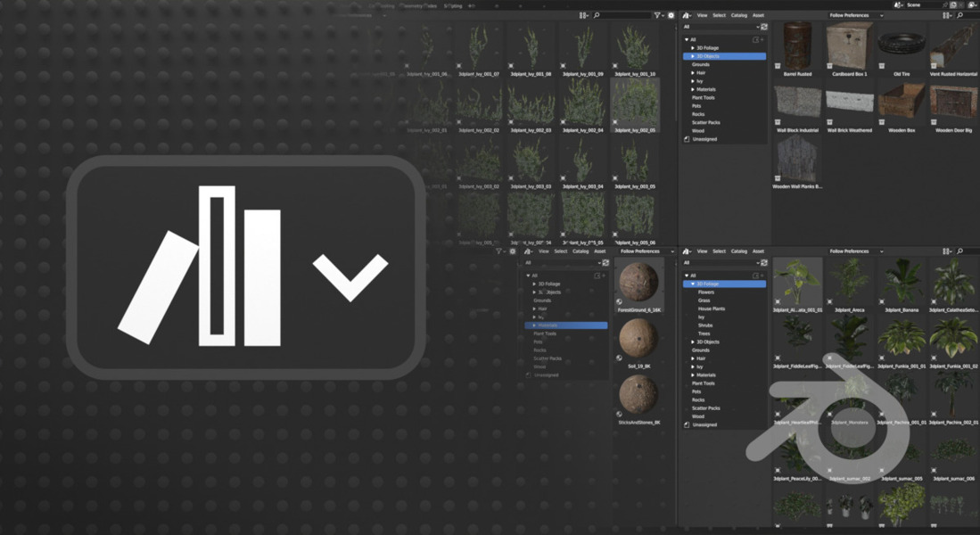Create a new scene with the top bar icon
980x535 pixels.
click(953, 4)
